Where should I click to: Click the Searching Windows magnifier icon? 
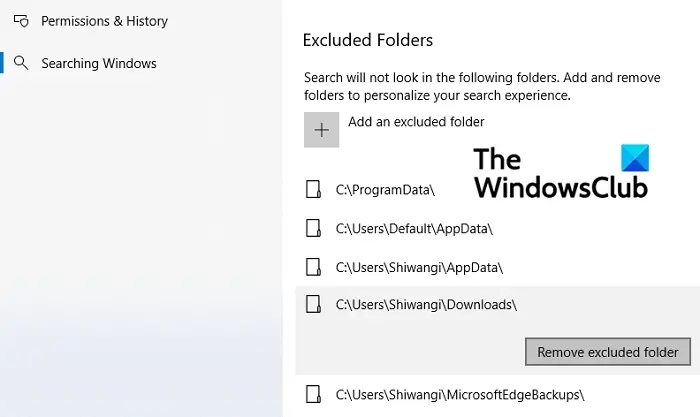tap(21, 63)
